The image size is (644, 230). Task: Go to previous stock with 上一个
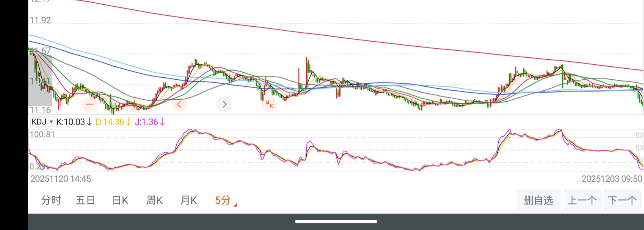pyautogui.click(x=582, y=200)
